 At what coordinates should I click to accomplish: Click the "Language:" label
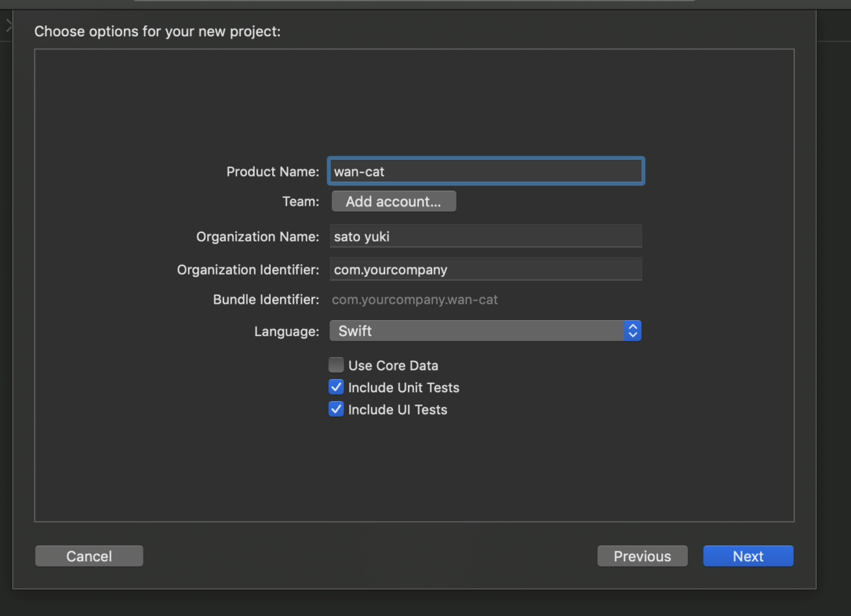click(x=286, y=332)
